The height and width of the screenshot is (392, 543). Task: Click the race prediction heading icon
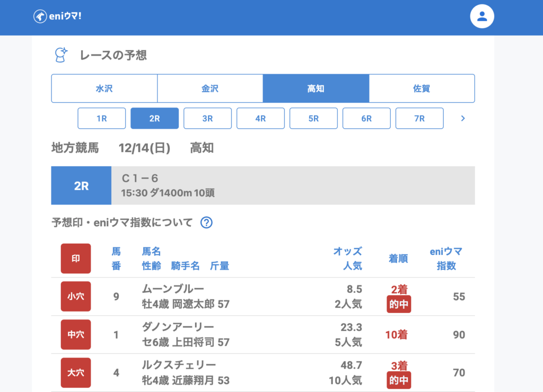pyautogui.click(x=62, y=55)
